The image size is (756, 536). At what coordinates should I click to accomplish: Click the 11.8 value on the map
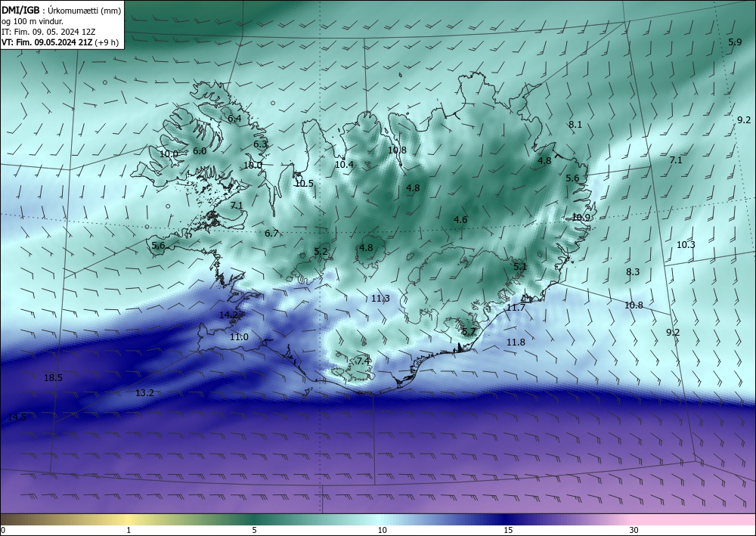pos(516,342)
